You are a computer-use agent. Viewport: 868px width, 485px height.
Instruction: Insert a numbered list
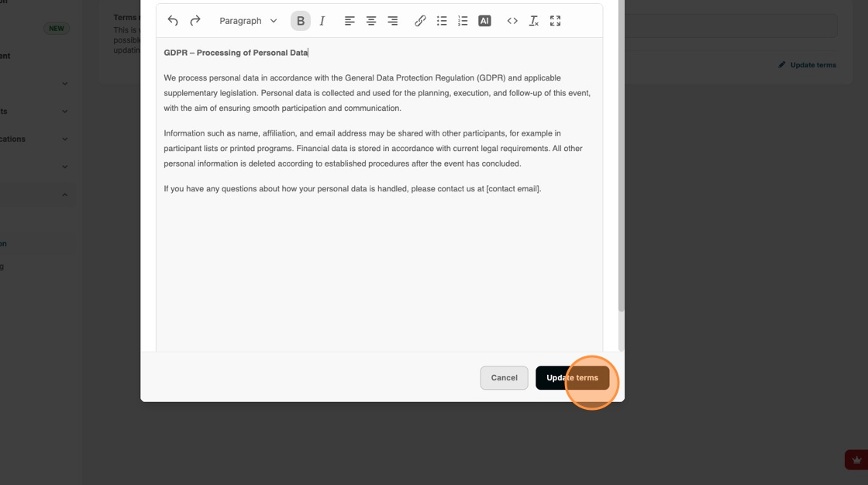[x=463, y=20]
